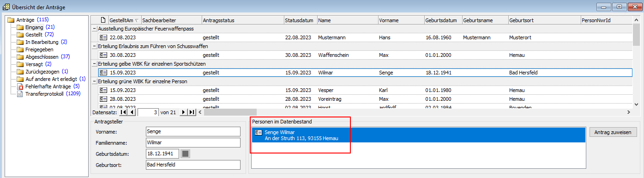Select Senge Wilmar in Personen im Datenbestand
The height and width of the screenshot is (178, 644).
(x=418, y=135)
